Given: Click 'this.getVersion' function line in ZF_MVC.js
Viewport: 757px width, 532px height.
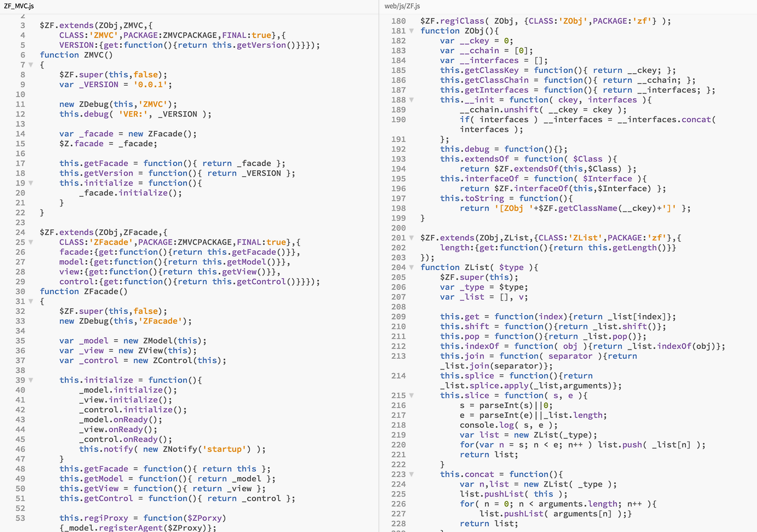Looking at the screenshot, I should click(177, 173).
